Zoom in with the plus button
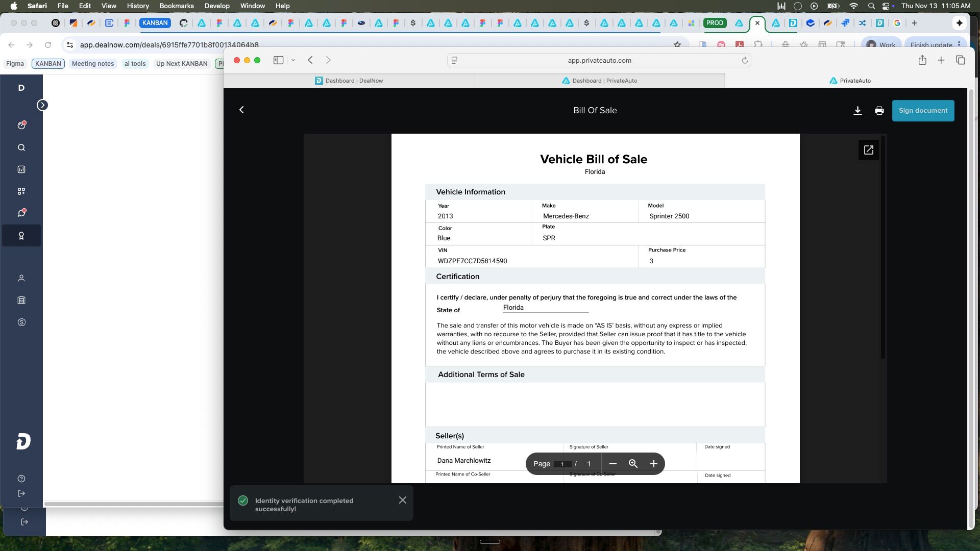Screen dimensions: 980x551 [653, 464]
